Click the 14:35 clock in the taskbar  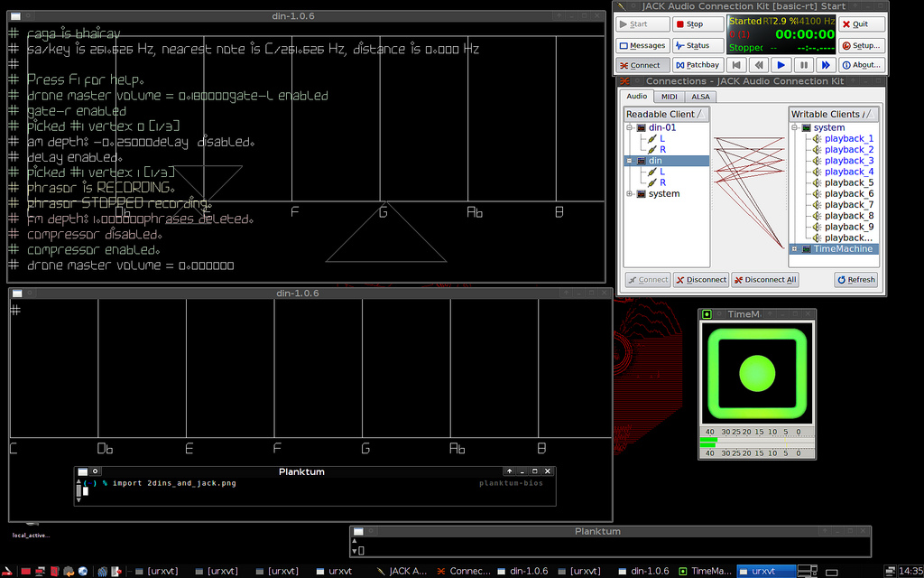point(911,571)
